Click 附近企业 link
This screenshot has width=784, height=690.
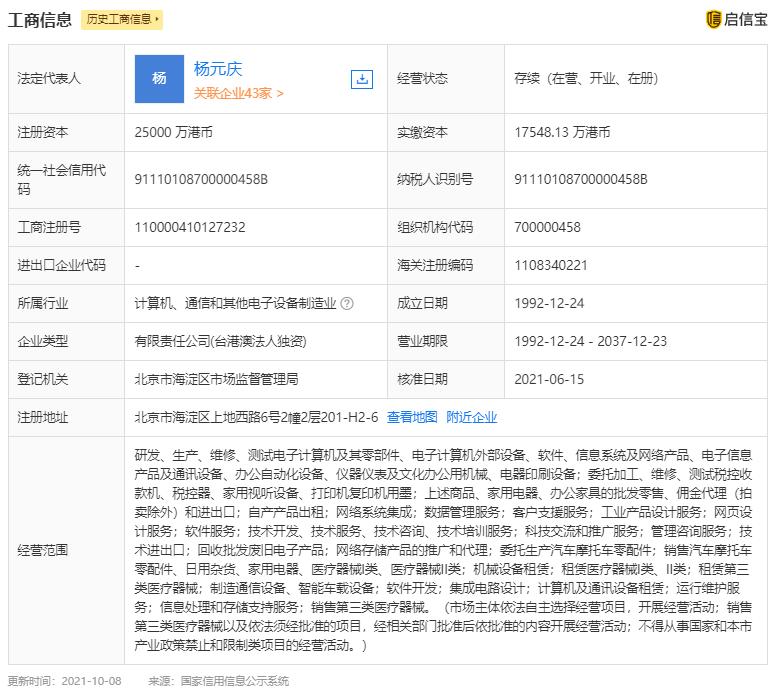click(x=471, y=417)
